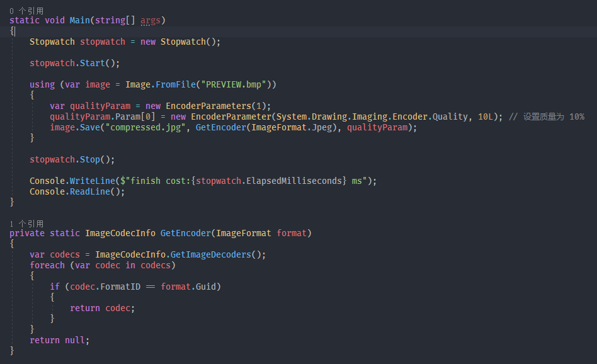This screenshot has width=597, height=364.
Task: Click the 'format' parameter in signature
Action: pyautogui.click(x=292, y=233)
